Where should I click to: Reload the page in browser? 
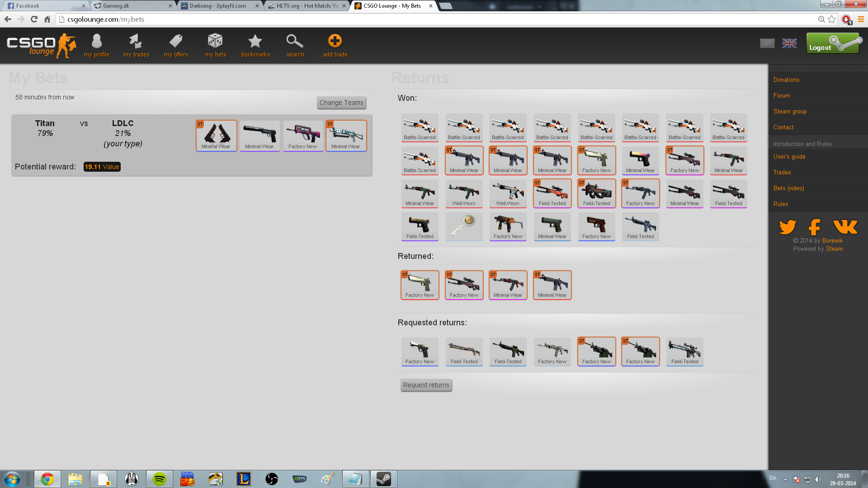tap(34, 19)
